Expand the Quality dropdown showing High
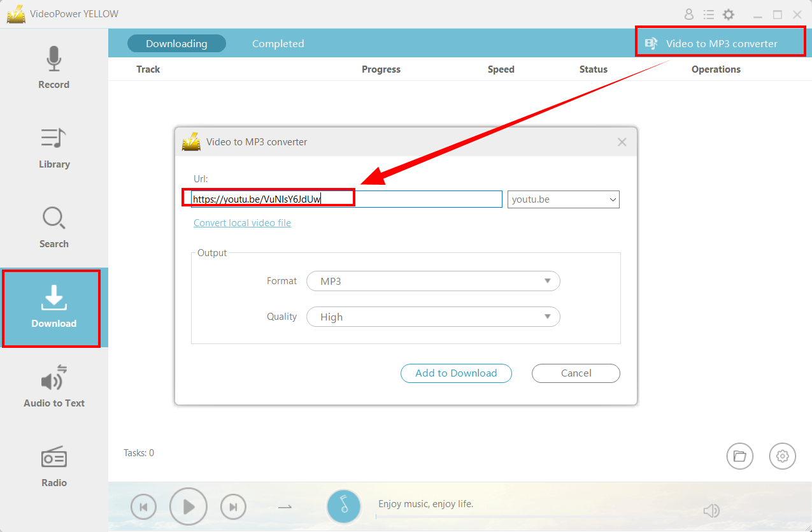 (x=433, y=317)
